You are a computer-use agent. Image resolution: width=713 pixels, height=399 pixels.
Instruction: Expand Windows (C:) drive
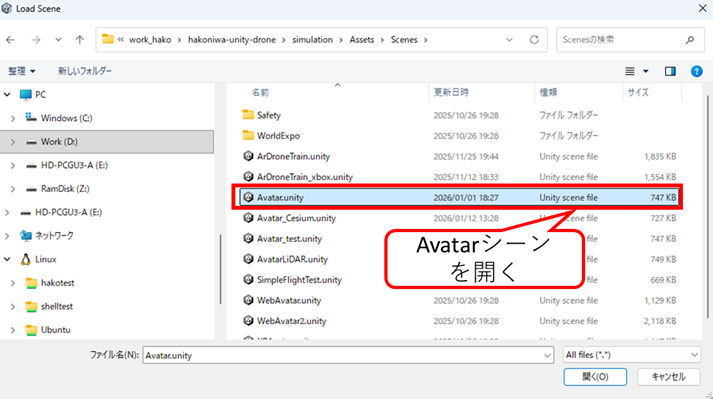coord(13,118)
